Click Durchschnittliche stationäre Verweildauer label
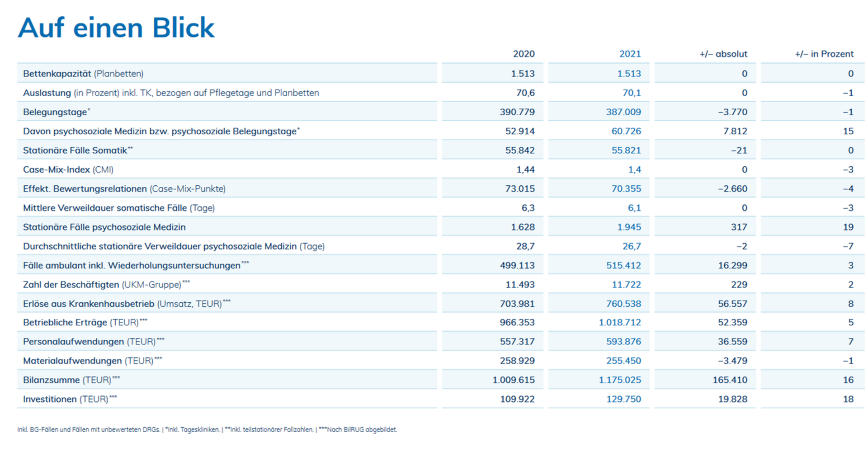The height and width of the screenshot is (451, 868). (x=174, y=246)
